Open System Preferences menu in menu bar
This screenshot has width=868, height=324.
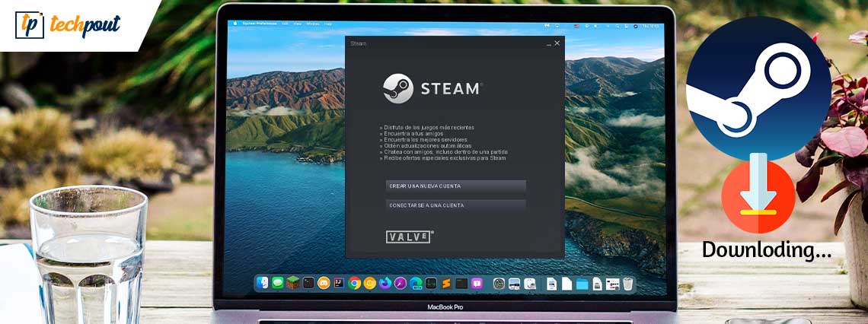260,24
